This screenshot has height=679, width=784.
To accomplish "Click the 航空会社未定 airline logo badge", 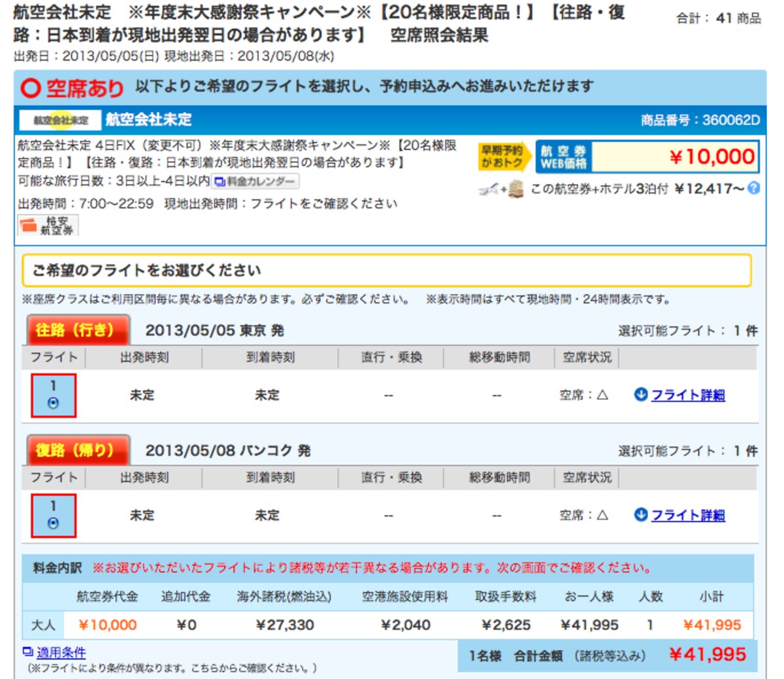I will tap(60, 120).
